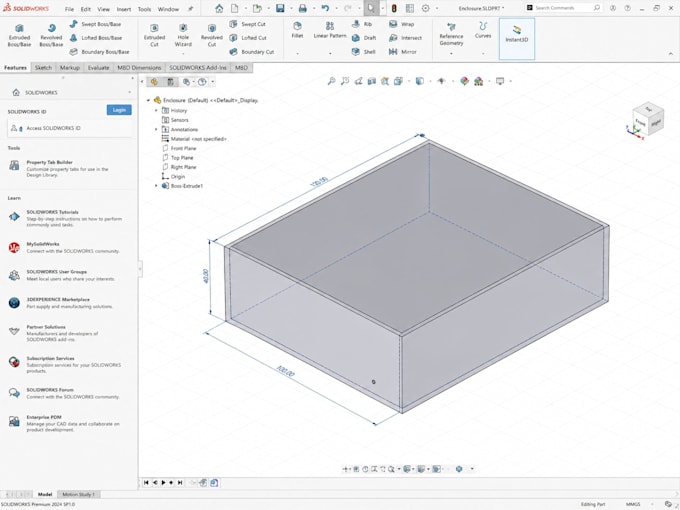Choose Swept Cut
Screen dimensions: 680x510
click(248, 24)
